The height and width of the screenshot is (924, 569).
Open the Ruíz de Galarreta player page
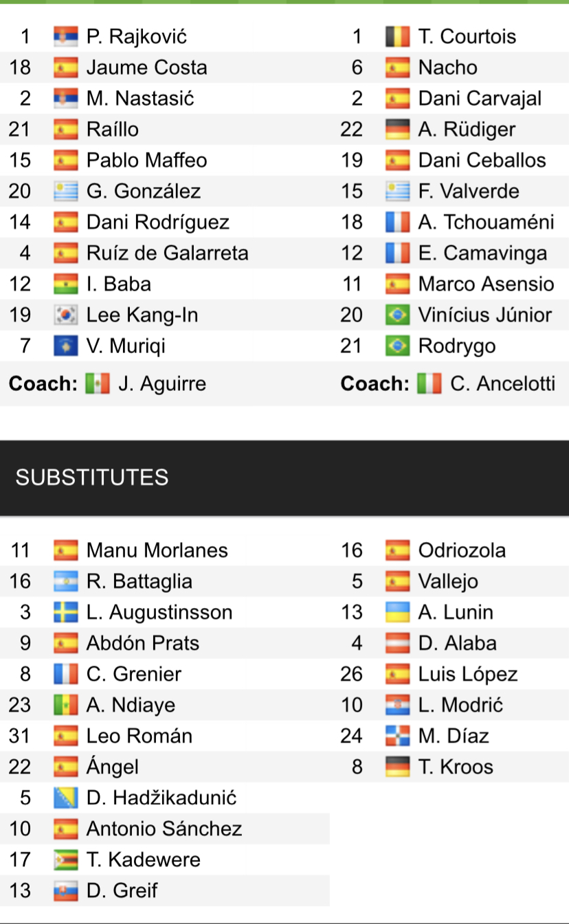[x=167, y=253]
